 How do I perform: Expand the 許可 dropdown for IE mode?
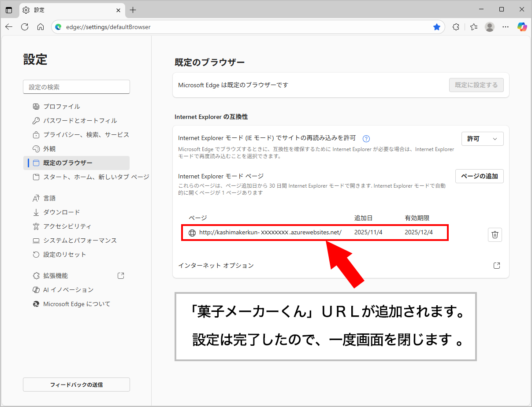pyautogui.click(x=482, y=139)
